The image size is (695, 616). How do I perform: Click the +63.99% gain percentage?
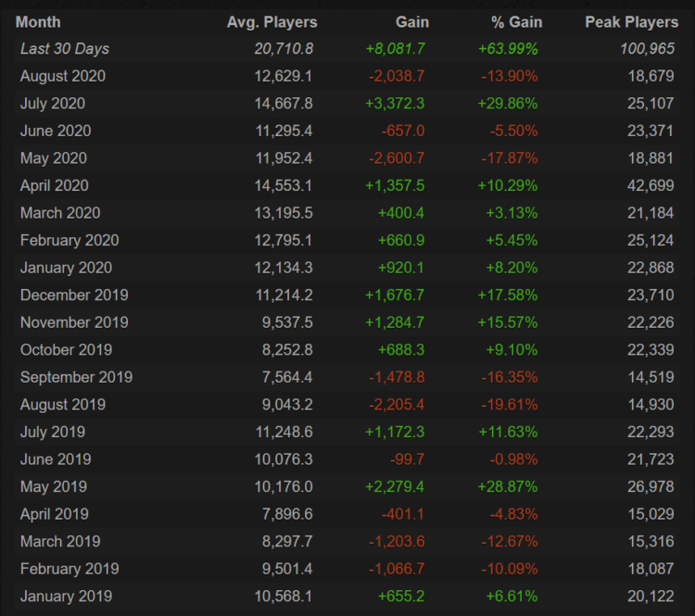coord(508,49)
